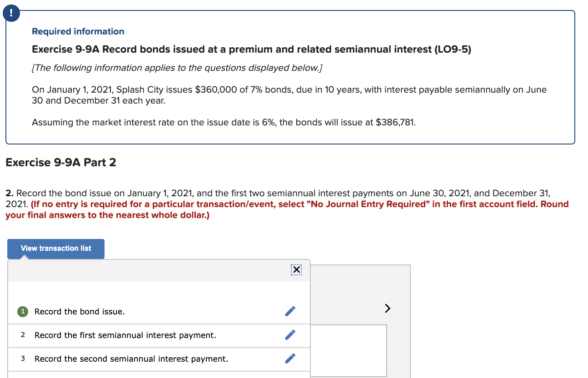Image resolution: width=588 pixels, height=378 pixels.
Task: Click the Exercise 9-9A Part 2 heading
Action: [61, 162]
